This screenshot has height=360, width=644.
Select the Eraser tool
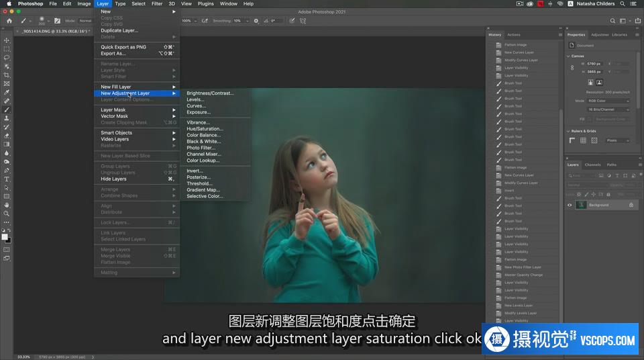point(7,136)
